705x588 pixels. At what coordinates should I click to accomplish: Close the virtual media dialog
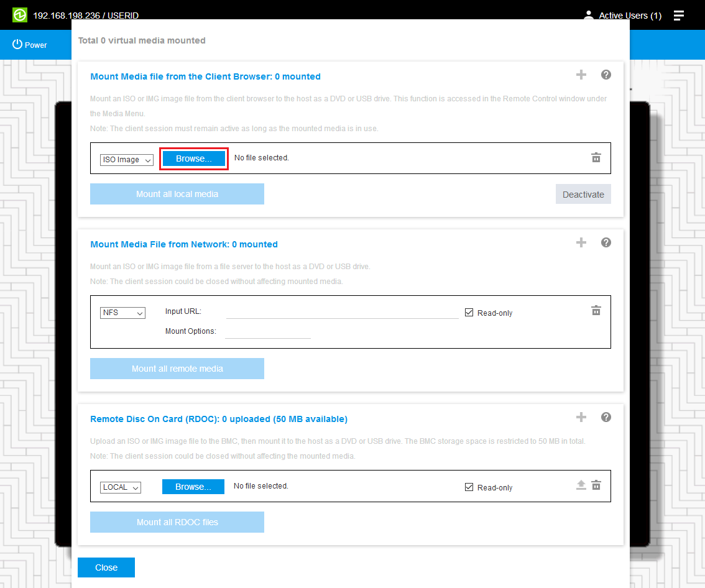tap(106, 567)
